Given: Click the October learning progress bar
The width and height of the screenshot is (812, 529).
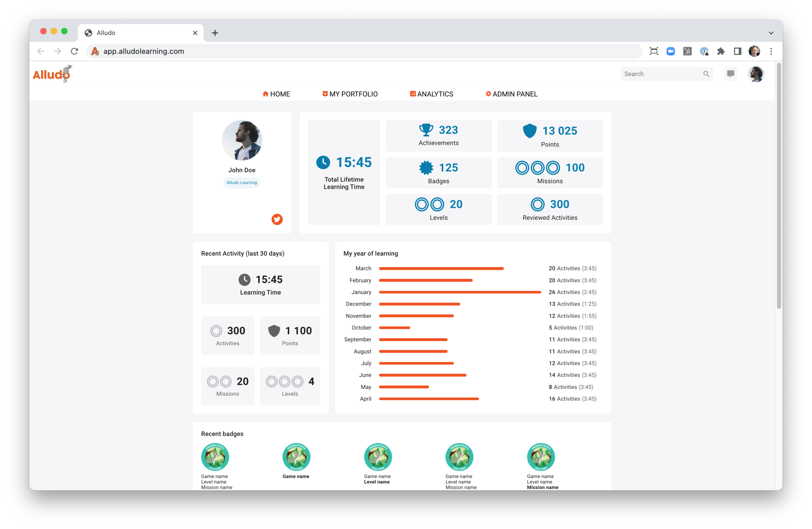Looking at the screenshot, I should tap(394, 327).
